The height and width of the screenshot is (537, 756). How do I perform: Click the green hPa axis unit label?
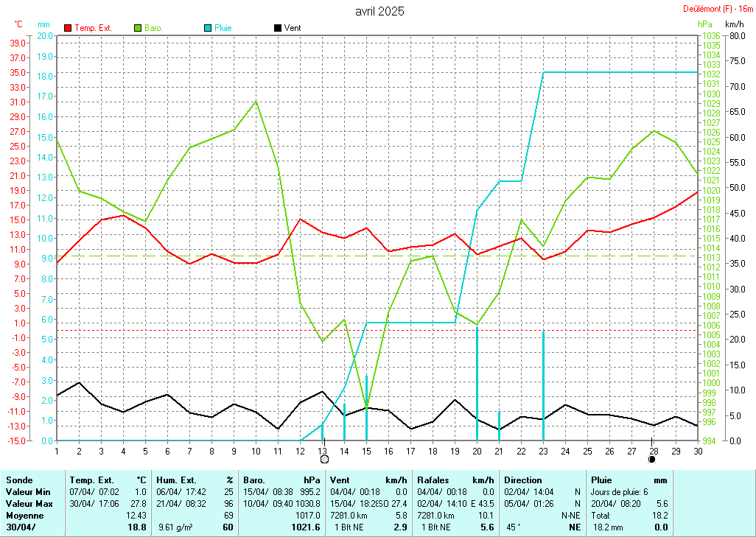(x=705, y=24)
